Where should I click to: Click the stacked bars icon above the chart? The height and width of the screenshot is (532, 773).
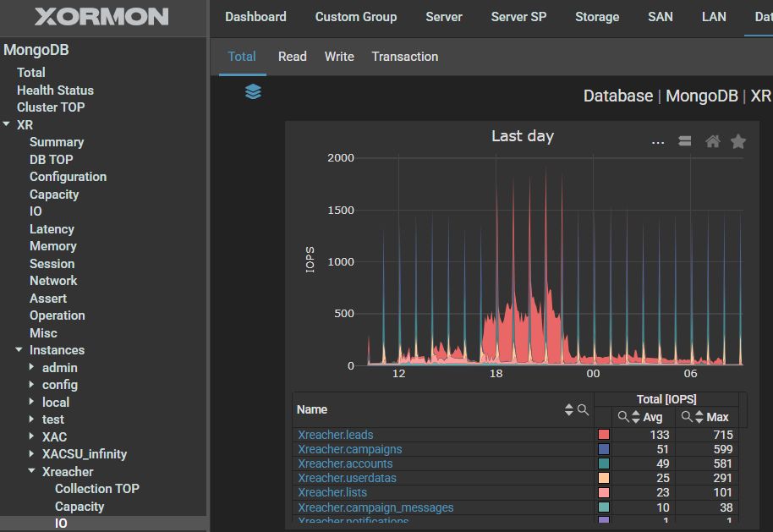click(685, 141)
